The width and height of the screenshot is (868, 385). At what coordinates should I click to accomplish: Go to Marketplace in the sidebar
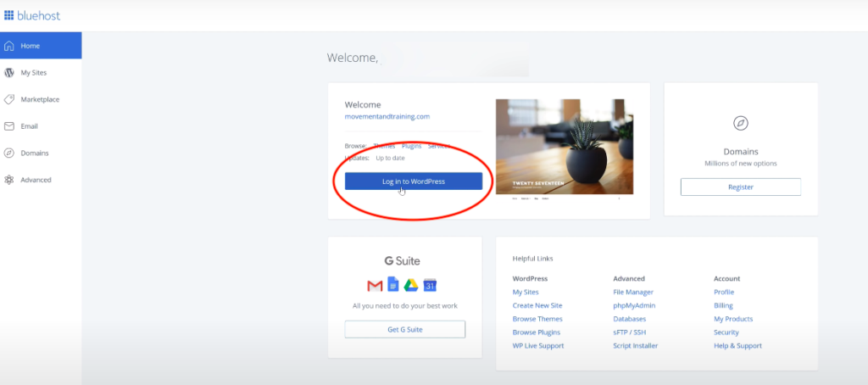click(41, 100)
